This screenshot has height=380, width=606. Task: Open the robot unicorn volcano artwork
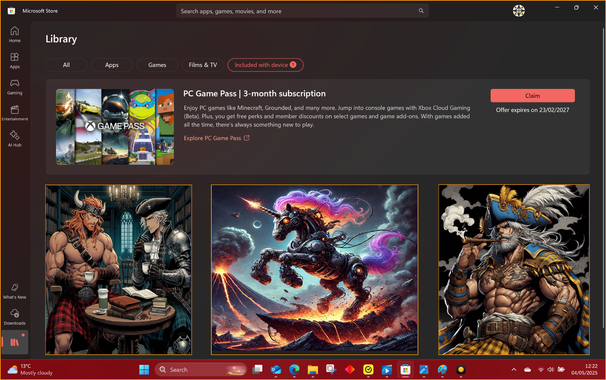[315, 269]
